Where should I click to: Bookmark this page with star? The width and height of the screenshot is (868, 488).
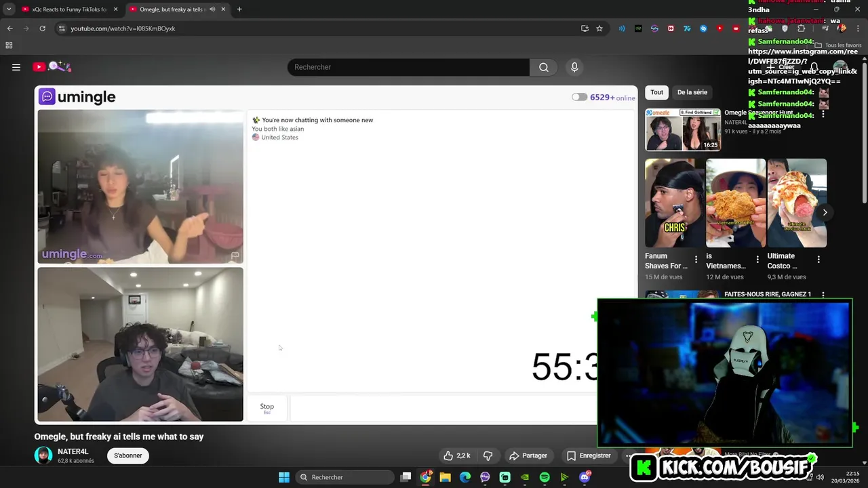pos(599,28)
